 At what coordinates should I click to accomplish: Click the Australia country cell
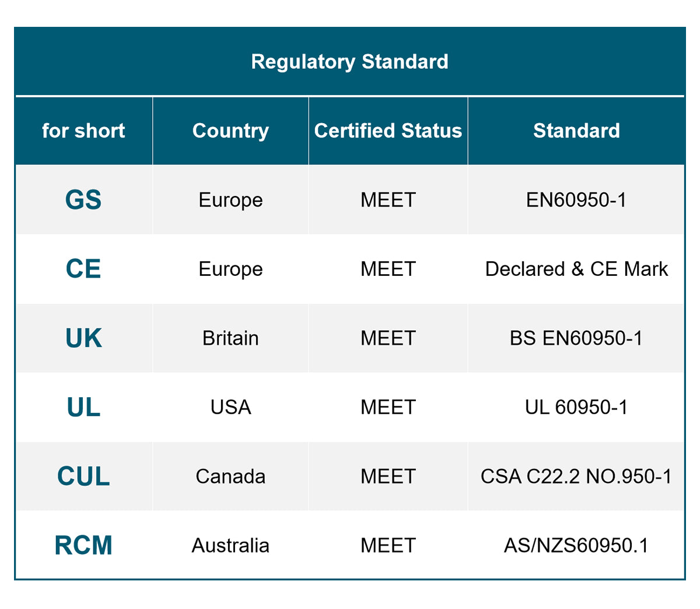(230, 545)
